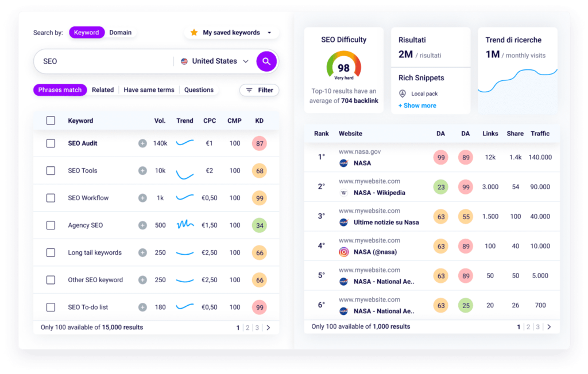Select Keyword search mode pill
Image resolution: width=588 pixels, height=374 pixels.
(x=86, y=33)
